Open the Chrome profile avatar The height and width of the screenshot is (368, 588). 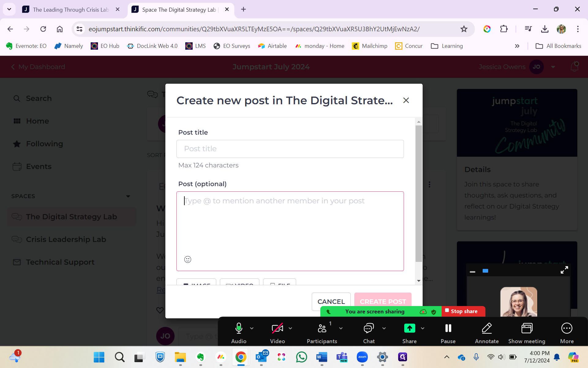561,29
